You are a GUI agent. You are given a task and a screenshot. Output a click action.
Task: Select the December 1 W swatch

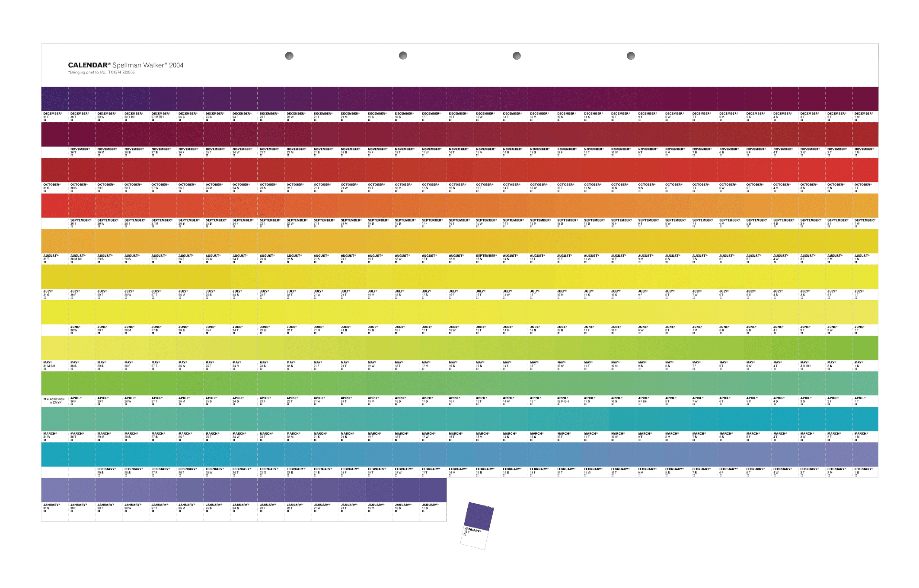(865, 99)
